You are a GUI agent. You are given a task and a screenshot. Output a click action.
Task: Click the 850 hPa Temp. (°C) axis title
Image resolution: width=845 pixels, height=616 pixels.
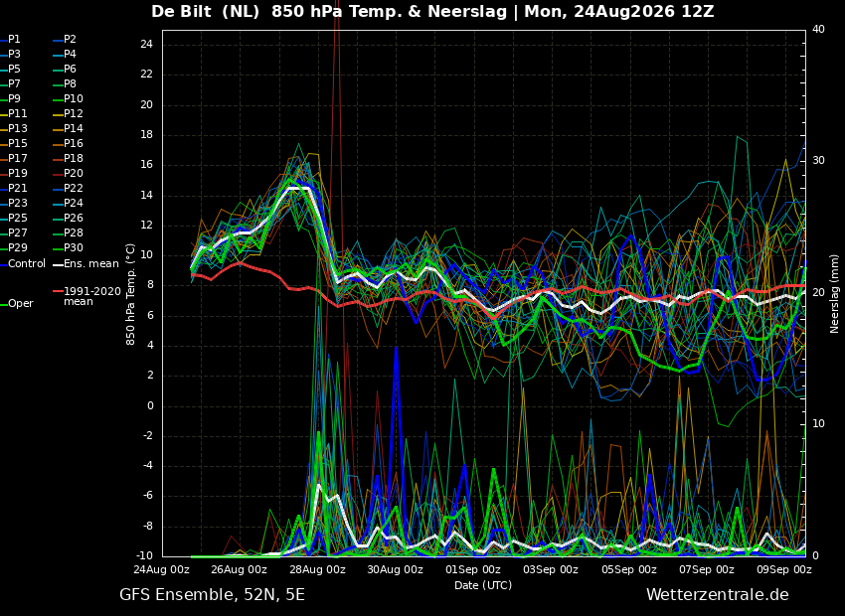point(130,294)
